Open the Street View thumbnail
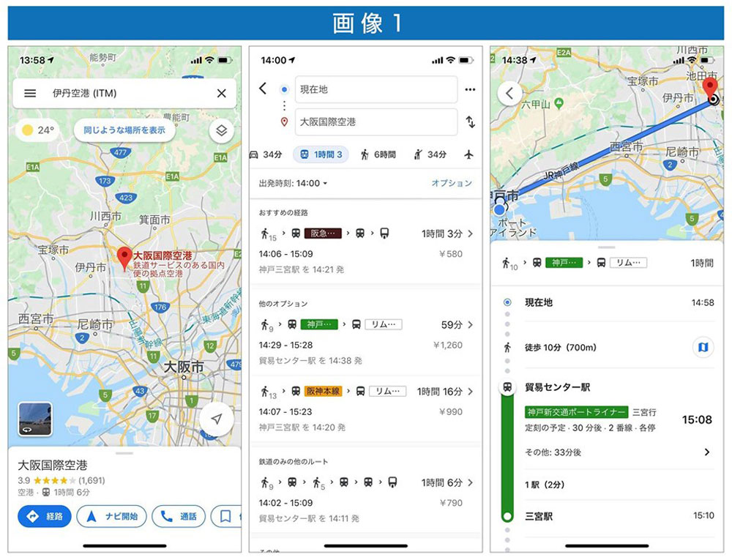The image size is (732, 560). tap(35, 419)
